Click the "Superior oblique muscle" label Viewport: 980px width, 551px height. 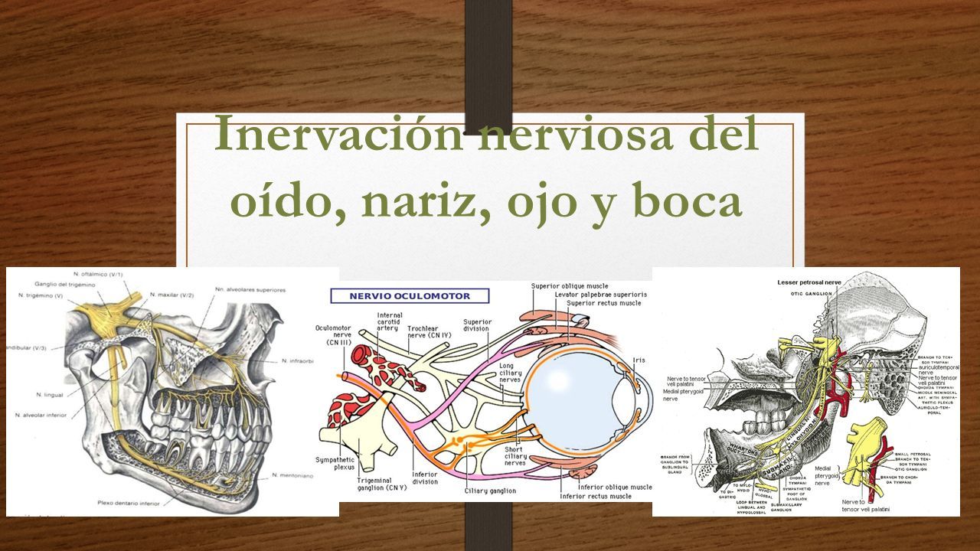pos(570,285)
